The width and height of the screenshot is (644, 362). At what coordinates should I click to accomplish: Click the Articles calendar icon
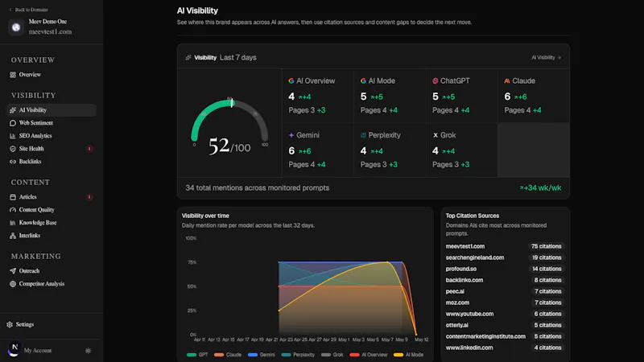tap(13, 197)
